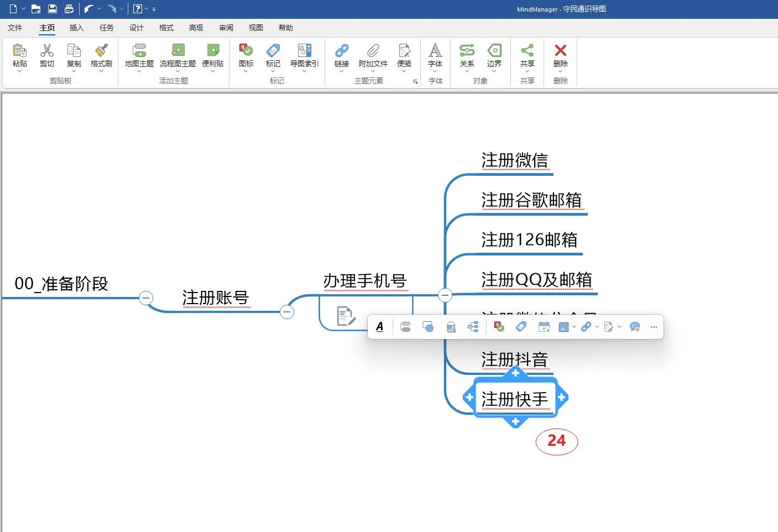
Task: Open the notes icon under 办理手机号
Action: 346,316
